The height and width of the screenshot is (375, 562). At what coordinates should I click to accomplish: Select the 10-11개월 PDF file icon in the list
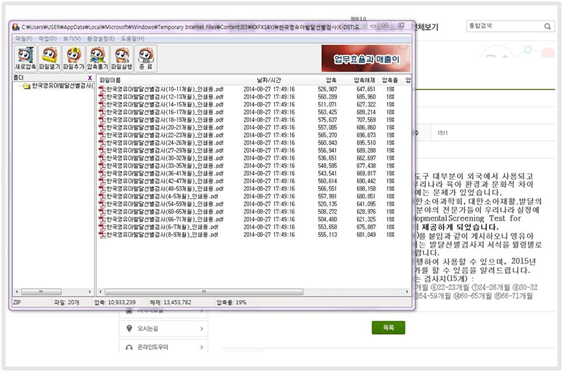coord(102,89)
